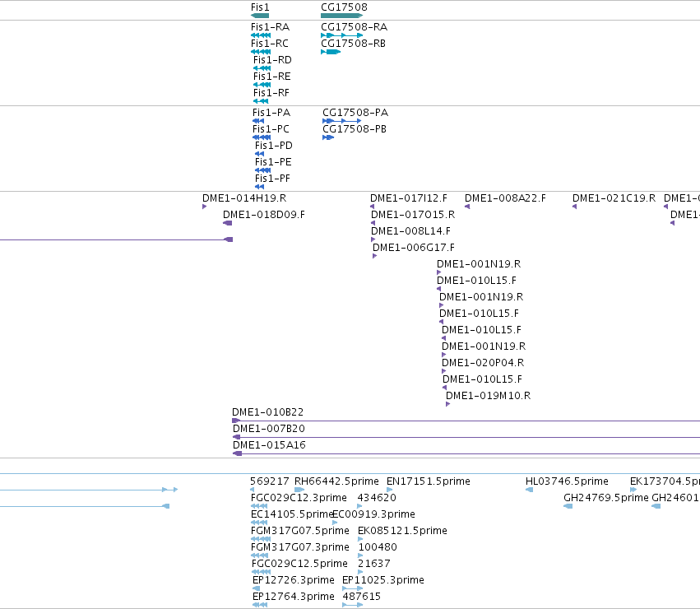The width and height of the screenshot is (700, 609).
Task: Click the FGC029C12.5prime EST glyph
Action: [261, 572]
